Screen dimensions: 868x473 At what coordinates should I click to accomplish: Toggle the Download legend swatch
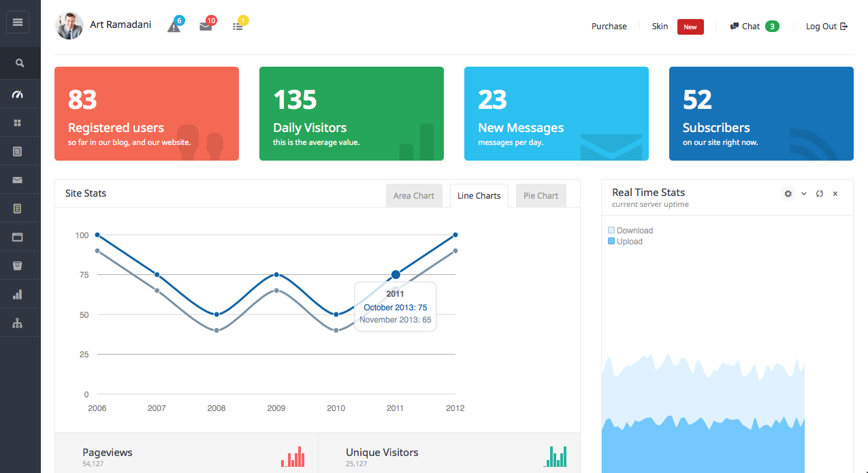tap(611, 231)
